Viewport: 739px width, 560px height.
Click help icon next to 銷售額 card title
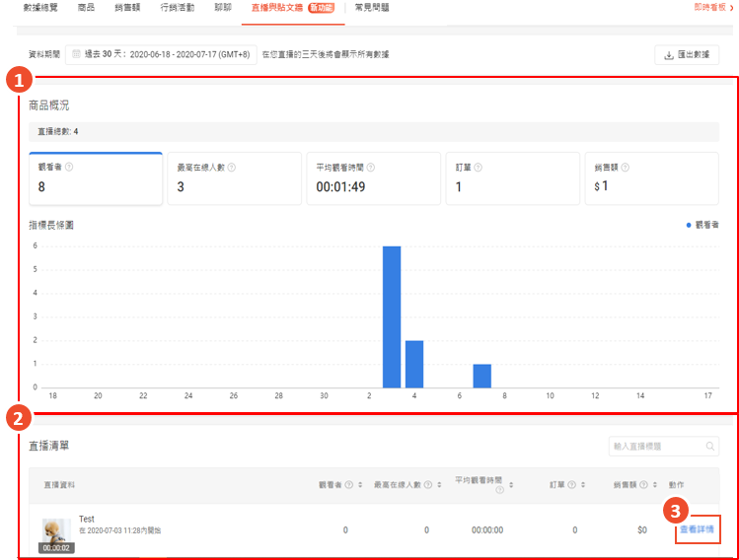[x=626, y=168]
